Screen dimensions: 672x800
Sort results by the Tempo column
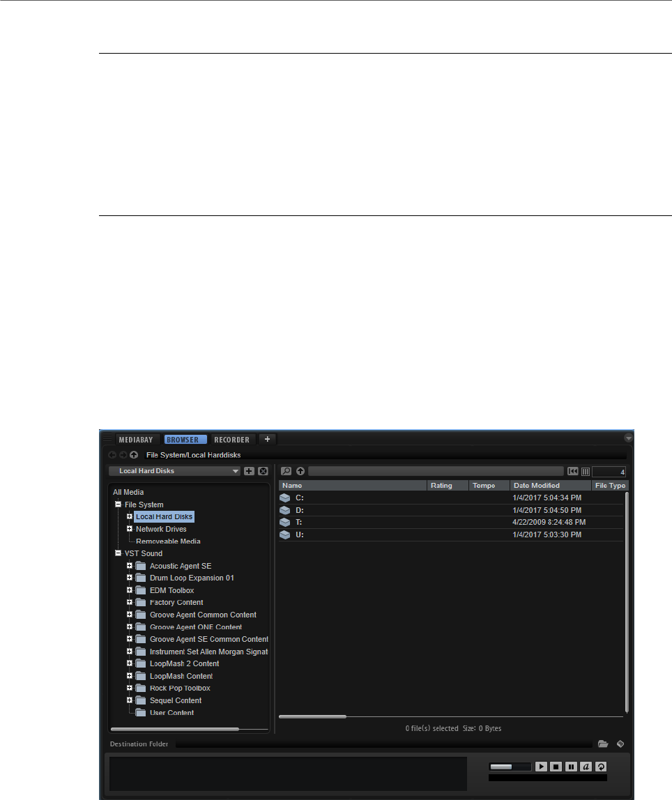coord(489,485)
